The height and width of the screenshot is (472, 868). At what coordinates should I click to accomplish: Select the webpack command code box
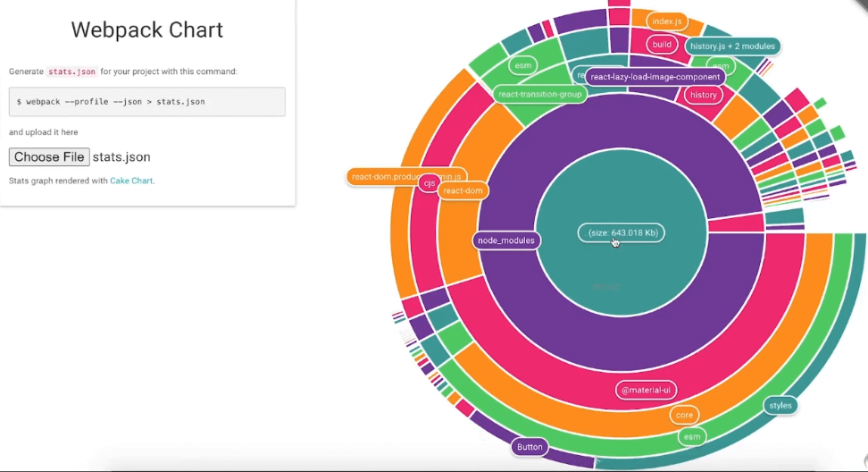[147, 101]
